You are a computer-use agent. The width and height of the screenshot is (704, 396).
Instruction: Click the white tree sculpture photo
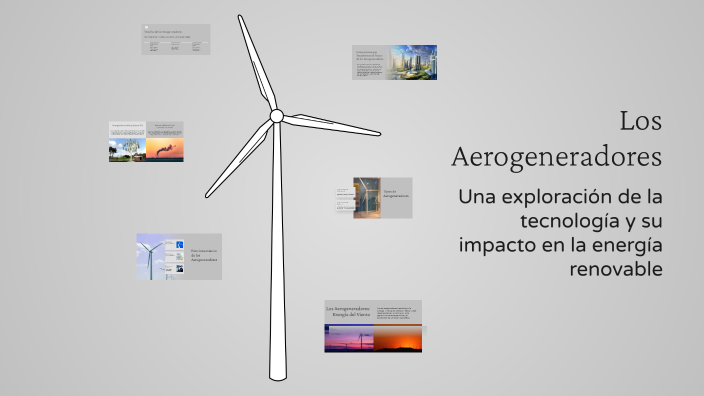pyautogui.click(x=128, y=150)
